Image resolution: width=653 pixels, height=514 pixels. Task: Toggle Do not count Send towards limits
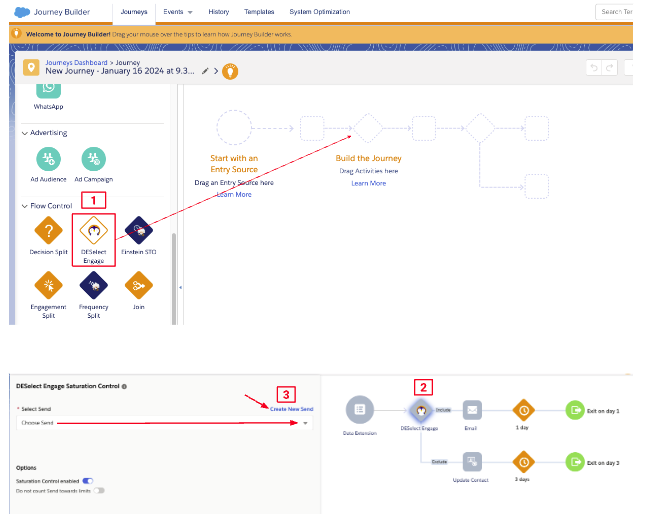coord(99,491)
